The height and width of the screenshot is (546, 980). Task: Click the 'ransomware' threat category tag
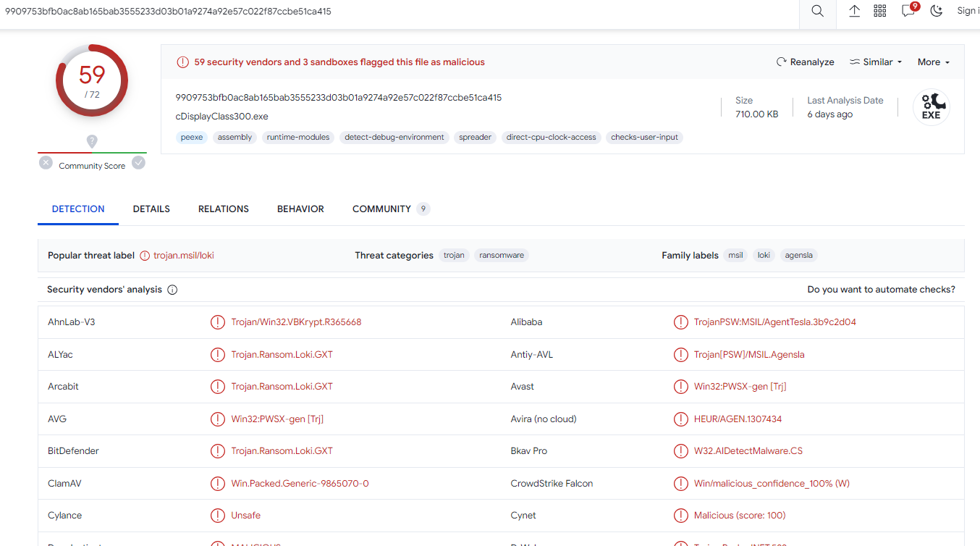point(502,256)
